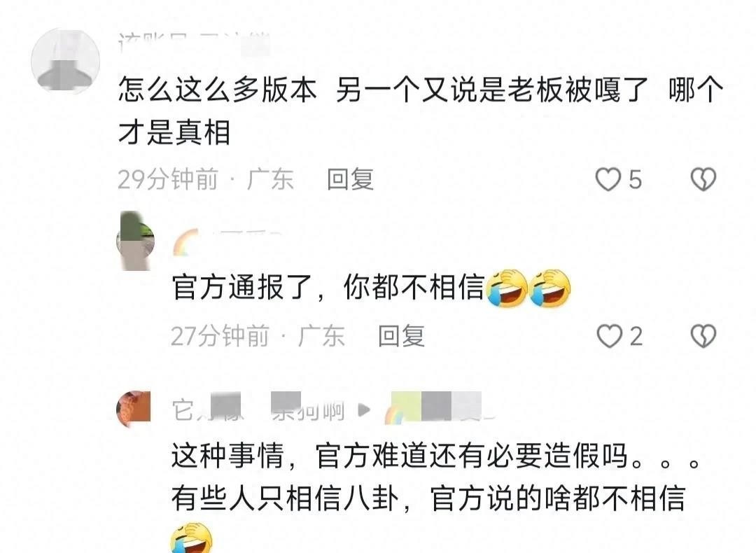Open the green avatar of the second commenter
Viewport: 756px width, 553px height.
(x=136, y=241)
